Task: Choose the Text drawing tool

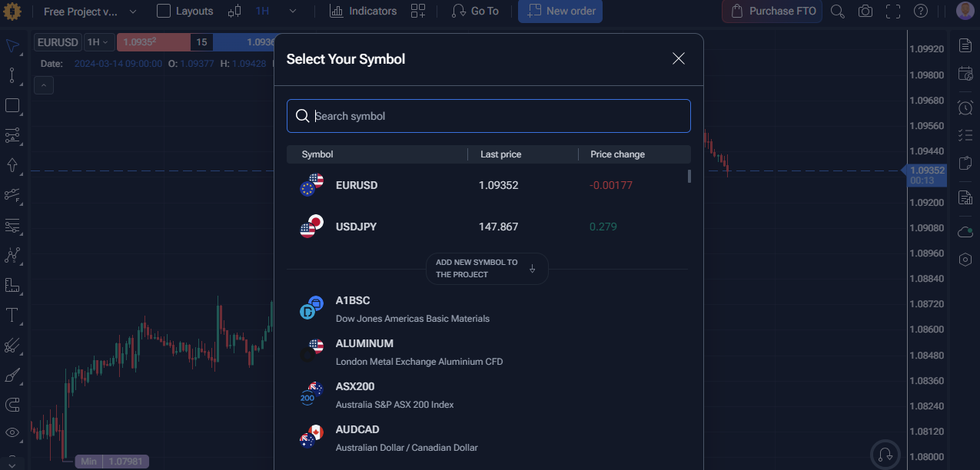Action: pos(12,315)
